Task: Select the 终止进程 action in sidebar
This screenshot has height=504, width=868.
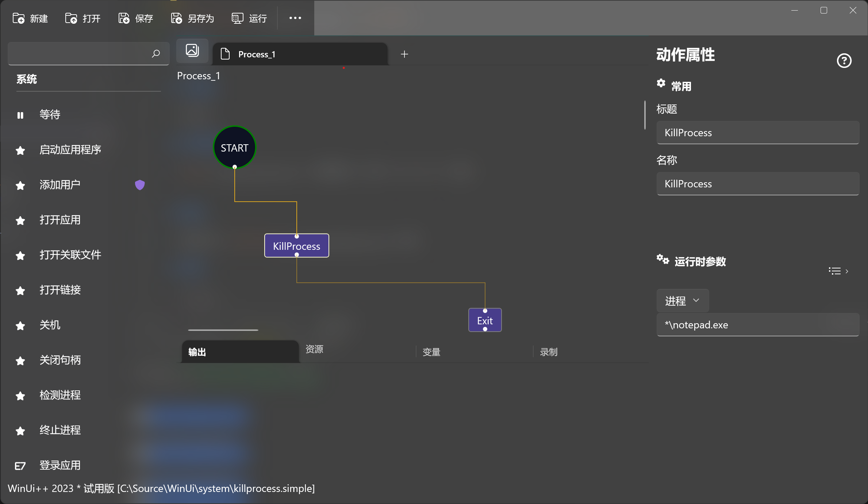Action: (x=60, y=430)
